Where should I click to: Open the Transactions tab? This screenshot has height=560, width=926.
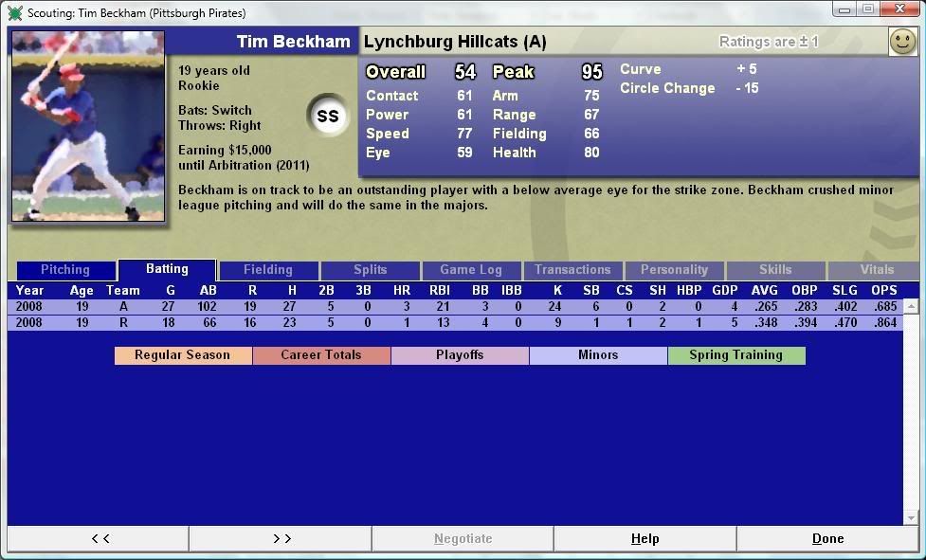[572, 270]
